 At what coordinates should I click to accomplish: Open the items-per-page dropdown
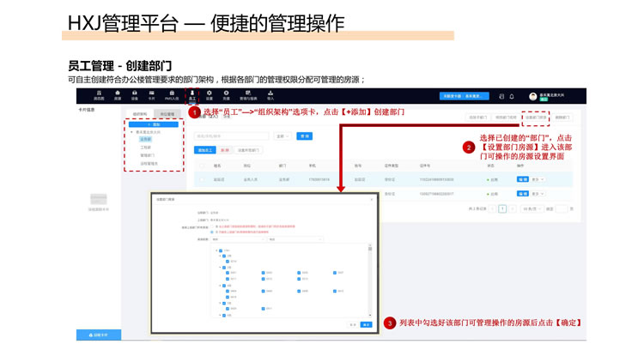point(532,209)
